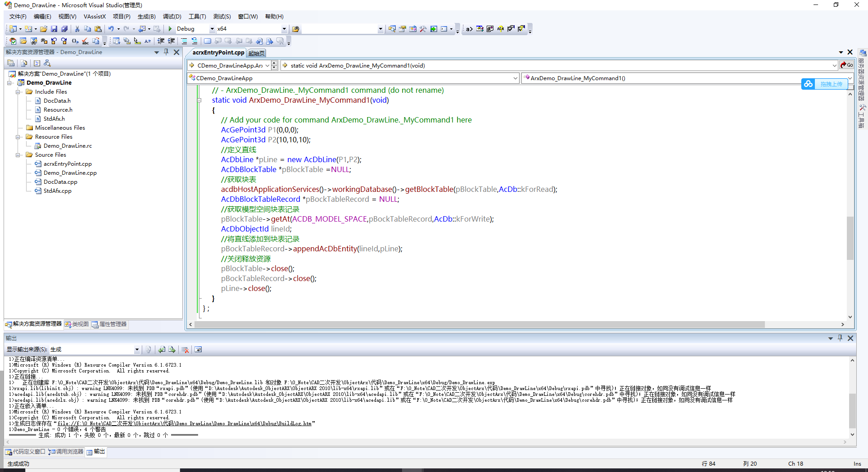Click the 'a>' ObjectARX toolbar icon
This screenshot has width=868, height=472.
469,29
